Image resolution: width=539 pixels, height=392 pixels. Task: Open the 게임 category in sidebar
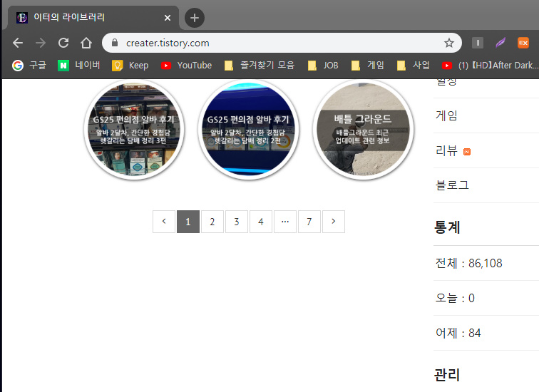tap(446, 115)
